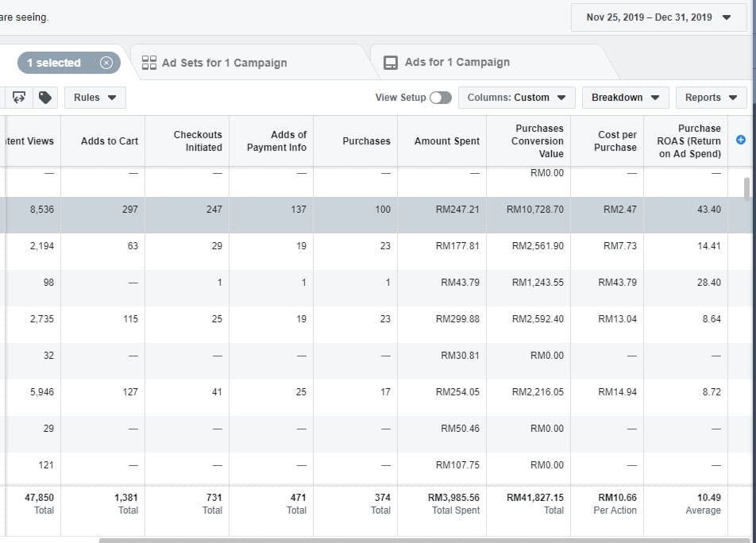Click the Purchases column header

tap(366, 141)
